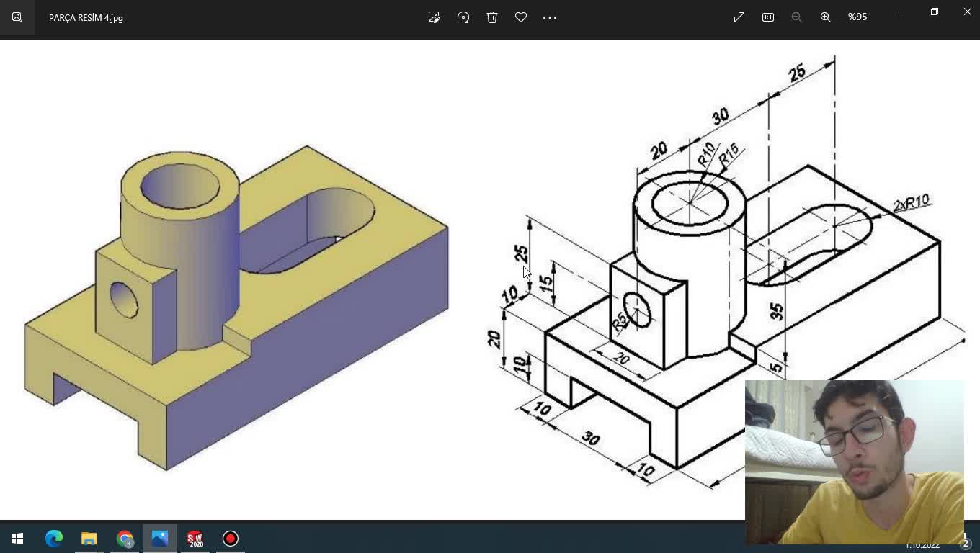Launch Microsoft Edge from the taskbar

[54, 538]
